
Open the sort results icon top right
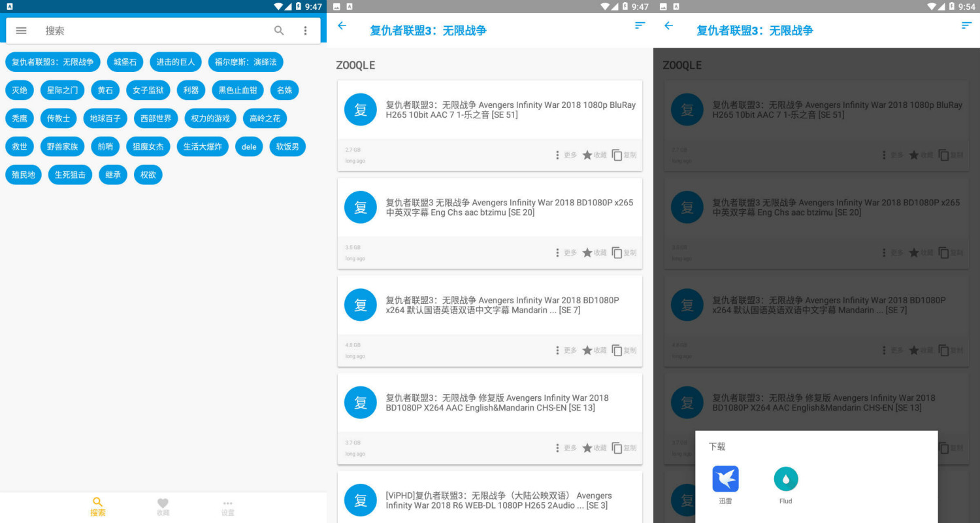click(639, 25)
